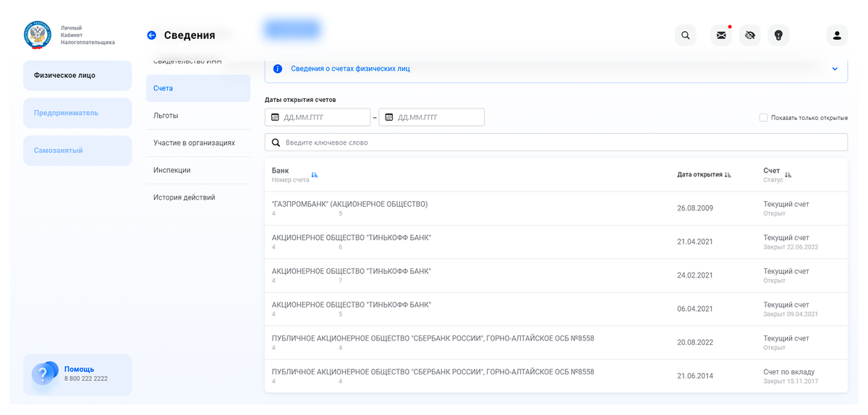868x415 pixels.
Task: Click Сбербанк row opened 20.08.2022
Action: (x=556, y=343)
